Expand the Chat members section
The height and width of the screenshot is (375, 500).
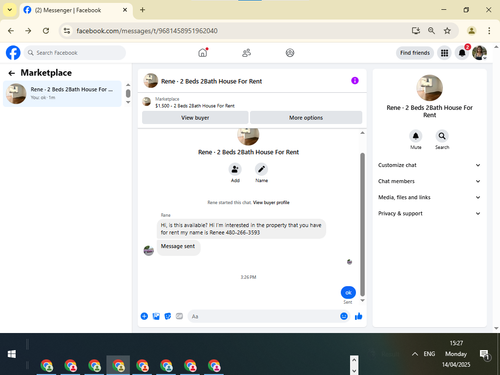point(429,181)
